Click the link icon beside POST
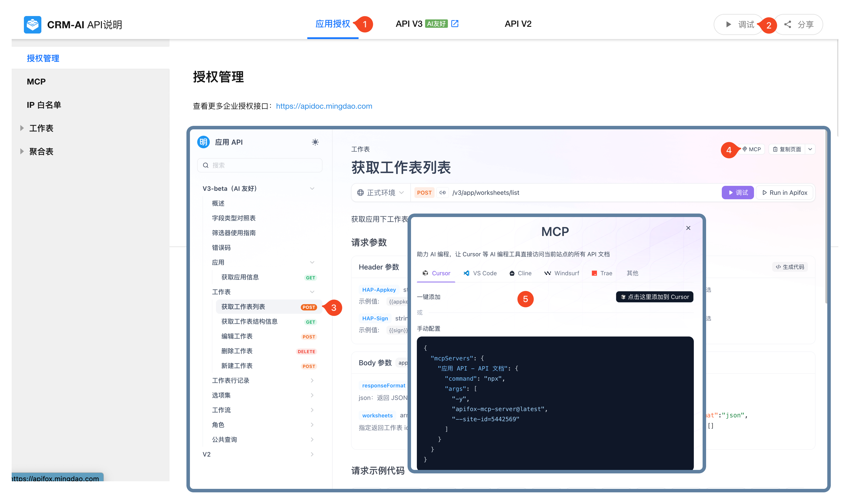The width and height of the screenshot is (850, 504). [x=442, y=193]
